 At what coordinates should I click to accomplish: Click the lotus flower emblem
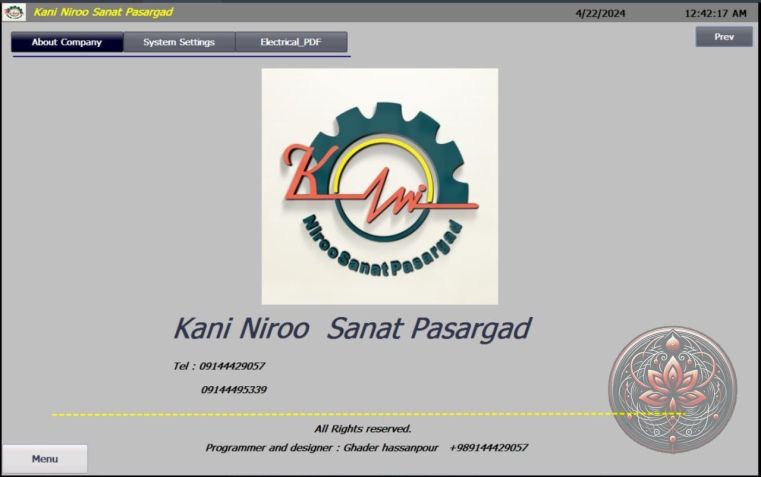(x=672, y=388)
